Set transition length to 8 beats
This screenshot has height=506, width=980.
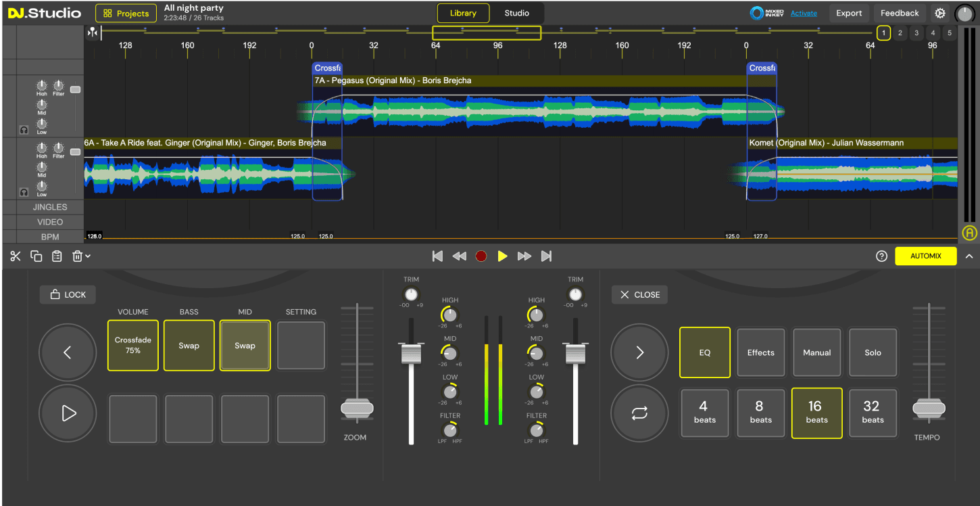761,413
